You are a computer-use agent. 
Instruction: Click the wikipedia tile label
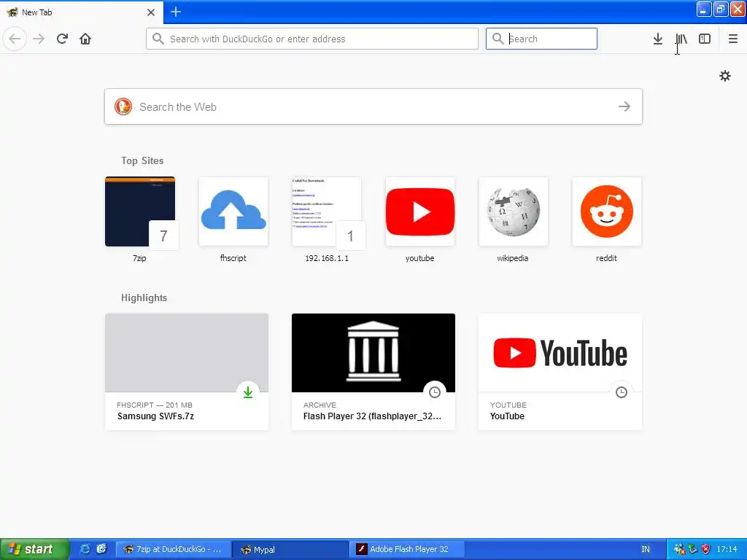tap(513, 258)
